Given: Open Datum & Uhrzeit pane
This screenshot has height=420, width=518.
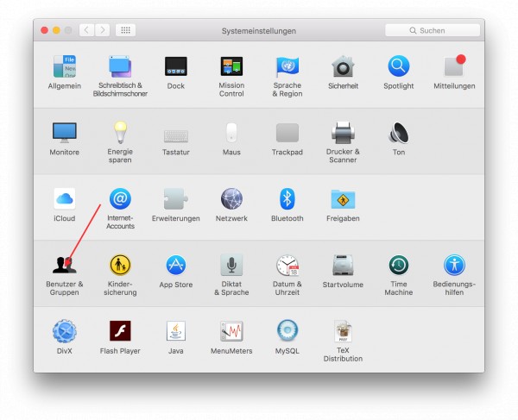Looking at the screenshot, I should (287, 265).
